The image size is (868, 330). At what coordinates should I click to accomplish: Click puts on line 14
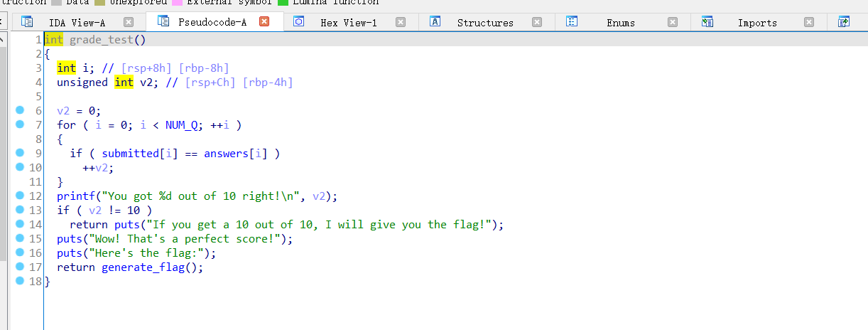[x=127, y=225]
